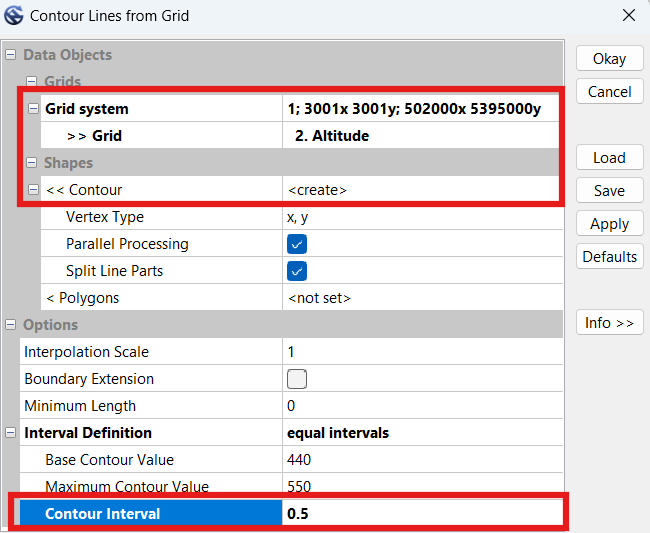Click the Load settings button
Image resolution: width=650 pixels, height=533 pixels.
[x=609, y=158]
